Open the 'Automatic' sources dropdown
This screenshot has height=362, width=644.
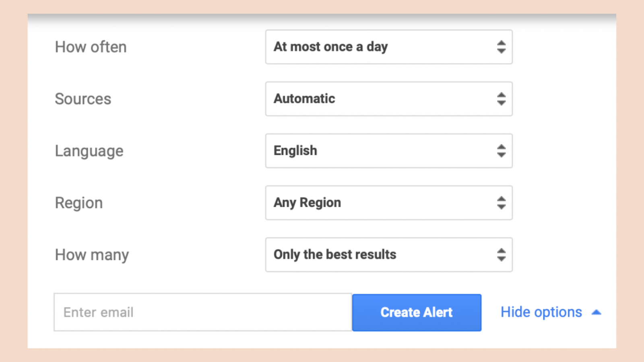pyautogui.click(x=388, y=99)
